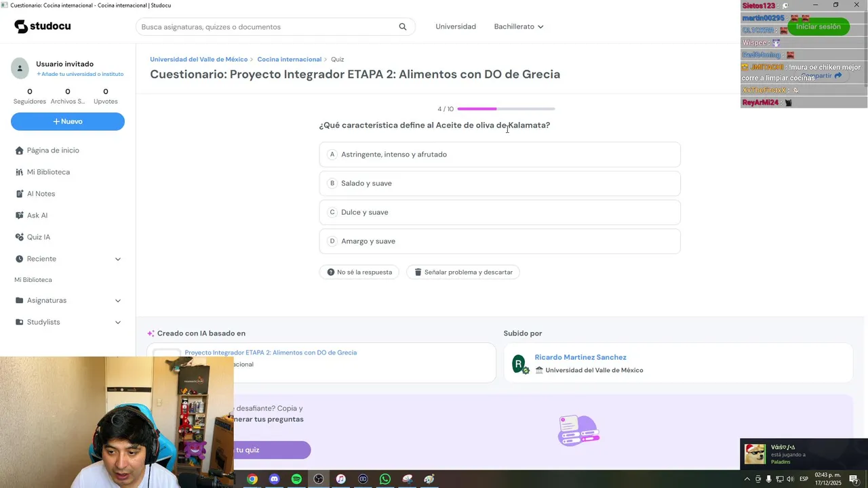Expand the Studylists section chevron

click(118, 322)
